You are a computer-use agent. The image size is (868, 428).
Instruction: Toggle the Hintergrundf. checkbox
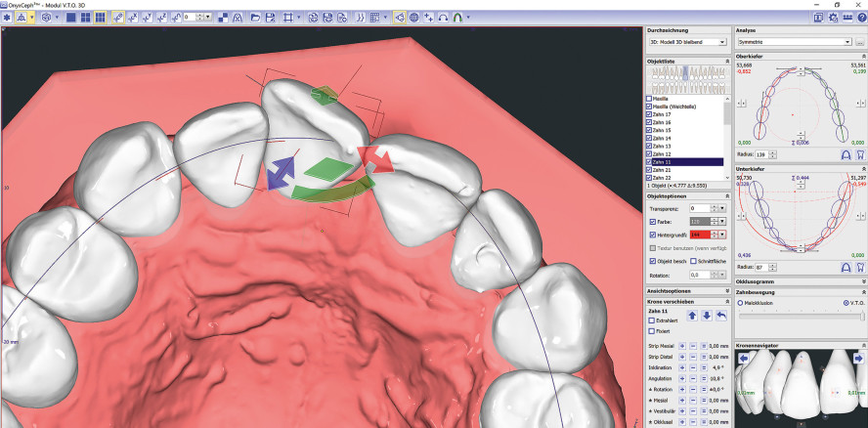point(653,235)
